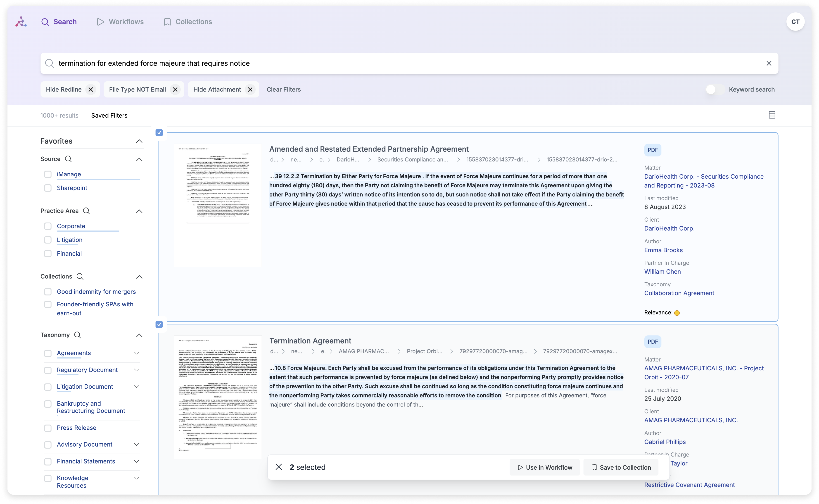
Task: Open author Gabriel Phillips link
Action: coord(665,442)
